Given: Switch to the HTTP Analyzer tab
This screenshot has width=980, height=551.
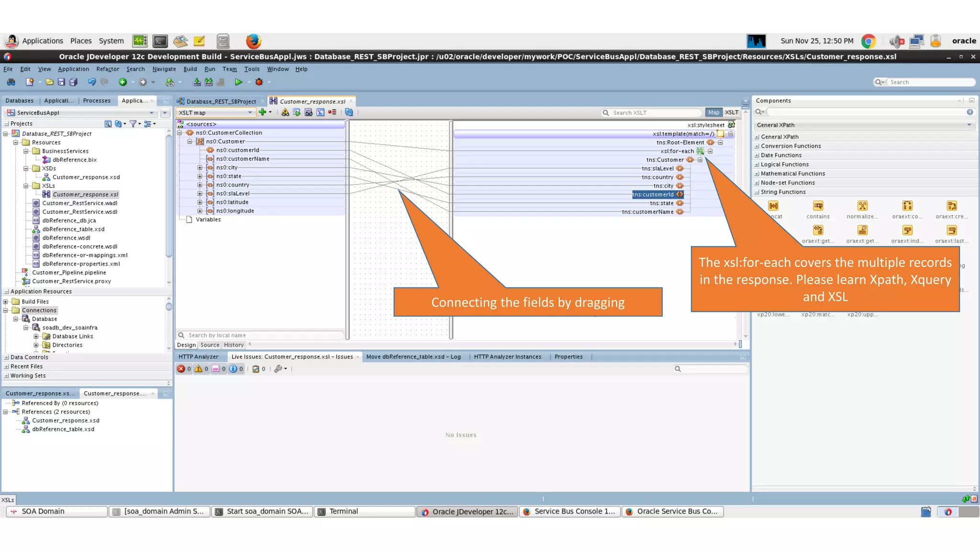Looking at the screenshot, I should point(198,357).
